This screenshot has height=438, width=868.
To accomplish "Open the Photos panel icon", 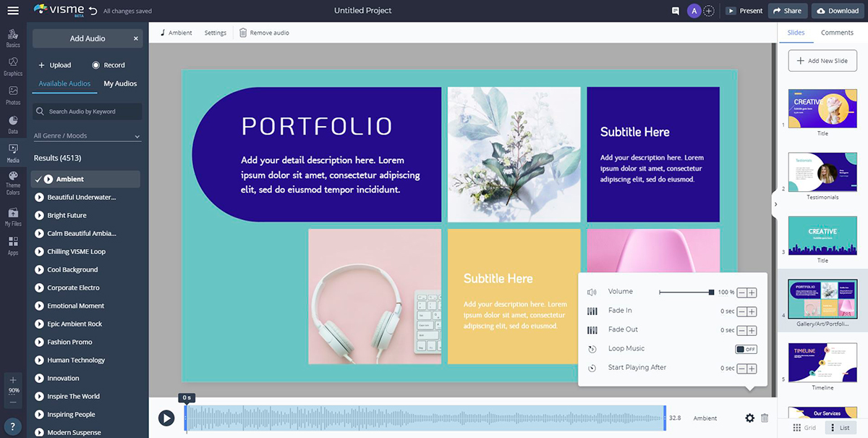I will click(x=13, y=94).
